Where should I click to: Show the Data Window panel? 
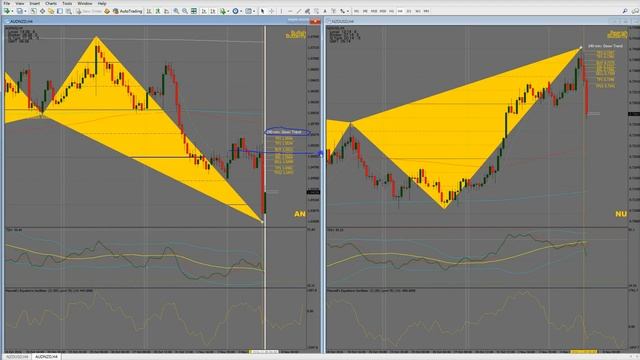tap(42, 11)
